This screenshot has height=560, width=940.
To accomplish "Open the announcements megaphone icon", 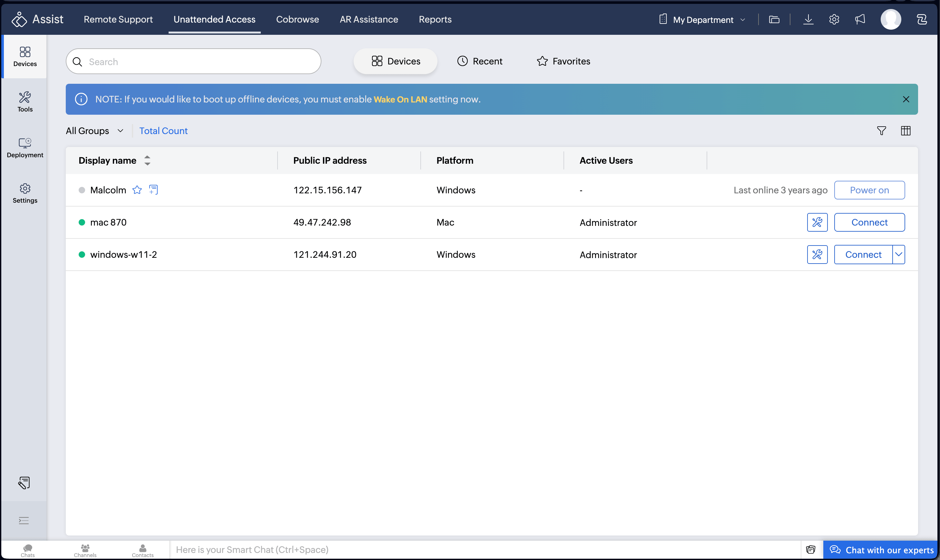I will [860, 20].
